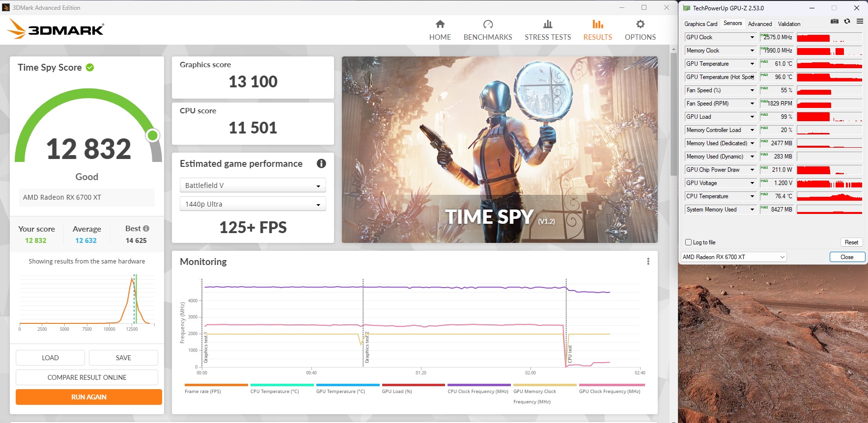
Task: Go to BENCHMARKS in 3DMark
Action: tap(488, 30)
